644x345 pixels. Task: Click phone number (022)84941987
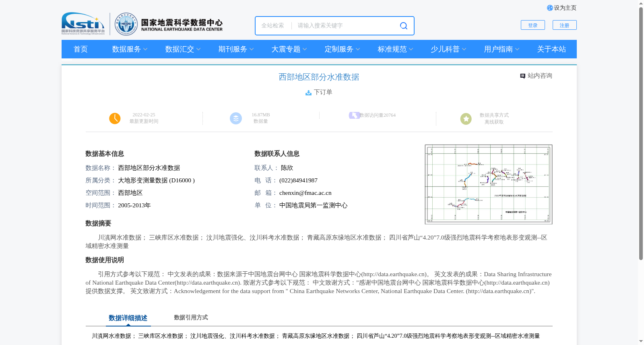click(x=298, y=180)
